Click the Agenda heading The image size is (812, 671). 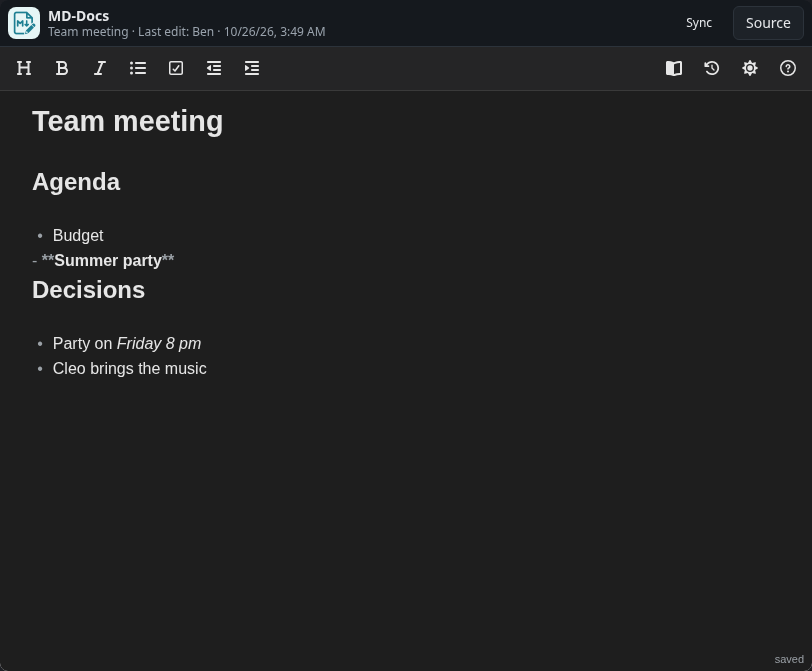[x=76, y=182]
